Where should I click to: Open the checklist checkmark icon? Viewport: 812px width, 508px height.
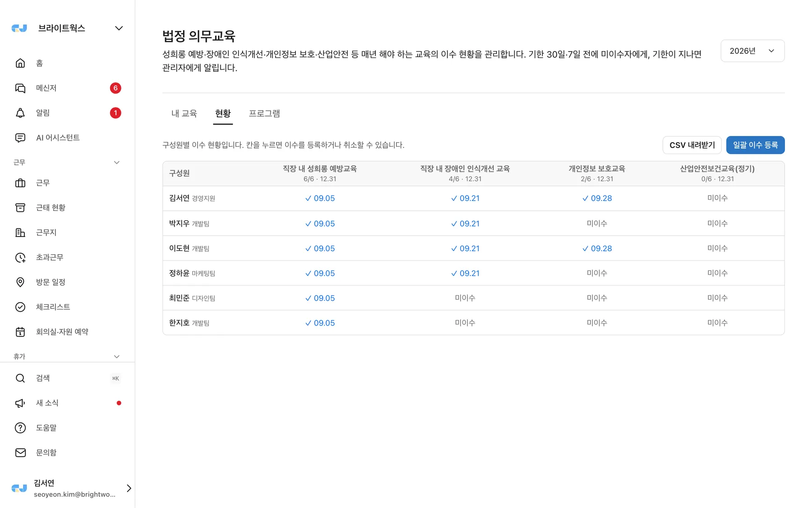pyautogui.click(x=20, y=307)
